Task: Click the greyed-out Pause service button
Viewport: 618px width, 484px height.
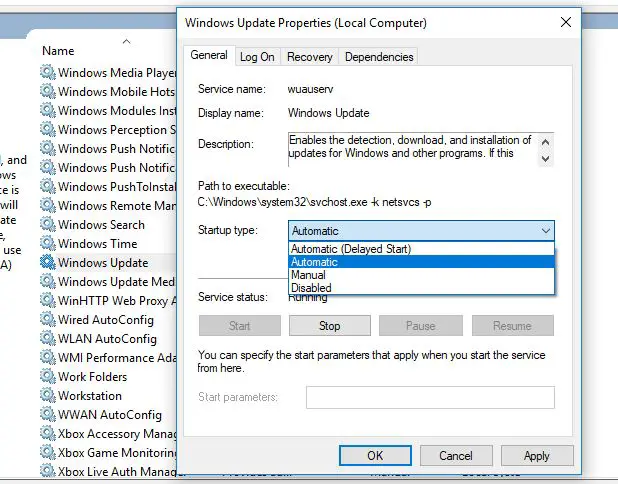Action: [x=421, y=326]
